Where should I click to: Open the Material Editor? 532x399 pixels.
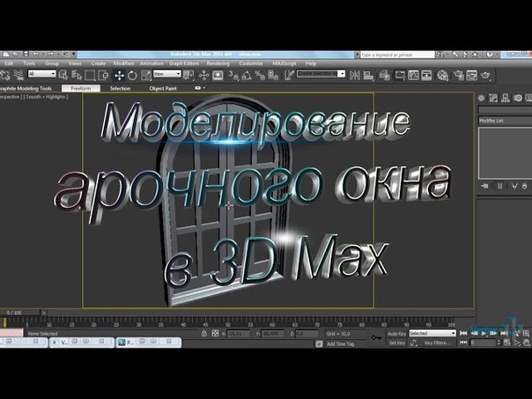click(x=443, y=75)
